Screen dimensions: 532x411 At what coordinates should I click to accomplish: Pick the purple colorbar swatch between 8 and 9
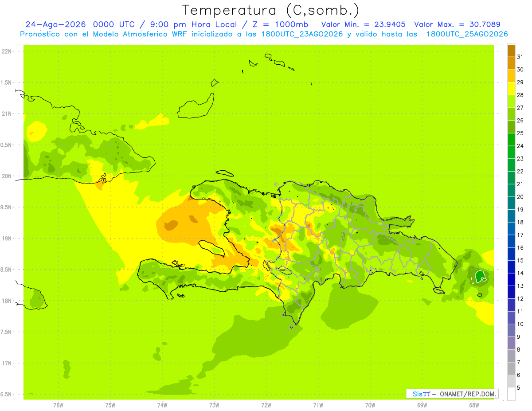[x=511, y=343]
